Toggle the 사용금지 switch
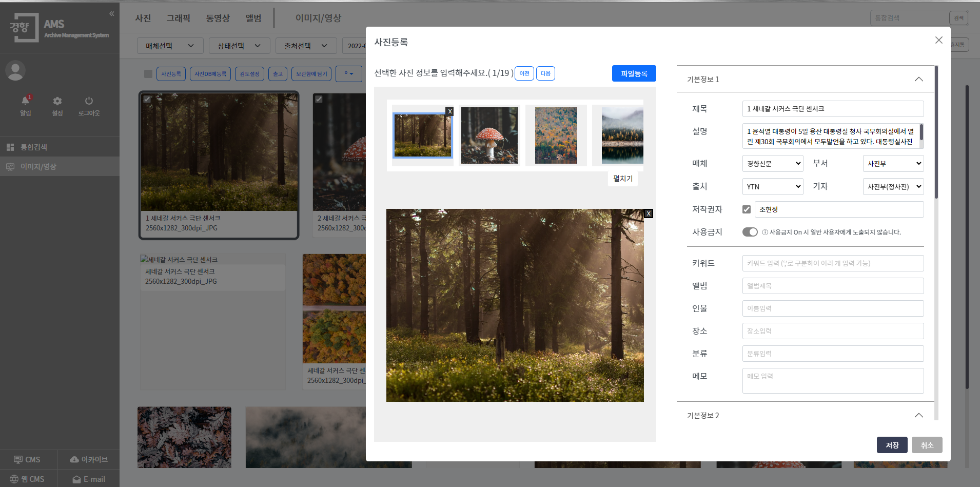This screenshot has height=487, width=980. pos(750,232)
